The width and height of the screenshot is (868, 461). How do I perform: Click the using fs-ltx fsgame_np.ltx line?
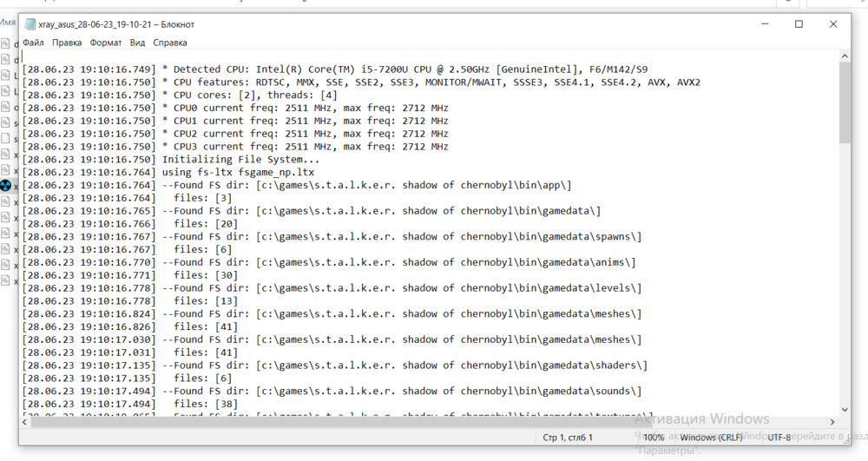coord(168,172)
